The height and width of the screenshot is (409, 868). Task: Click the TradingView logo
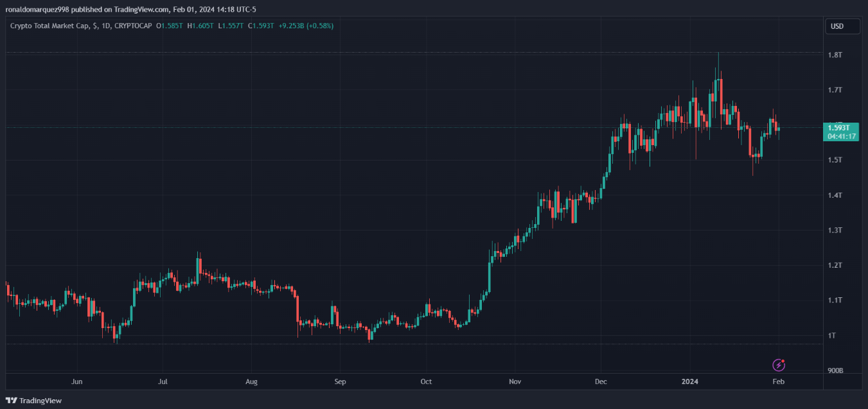click(x=30, y=400)
